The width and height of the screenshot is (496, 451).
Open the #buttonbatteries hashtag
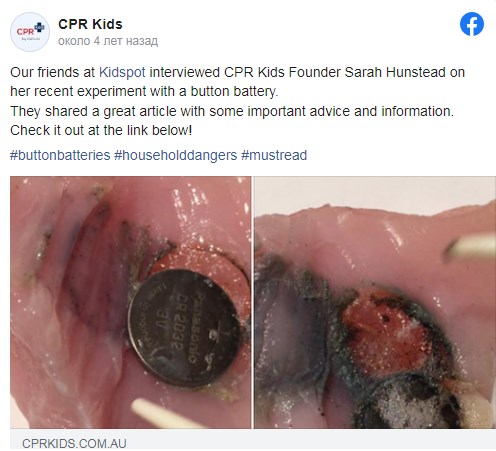coord(60,155)
